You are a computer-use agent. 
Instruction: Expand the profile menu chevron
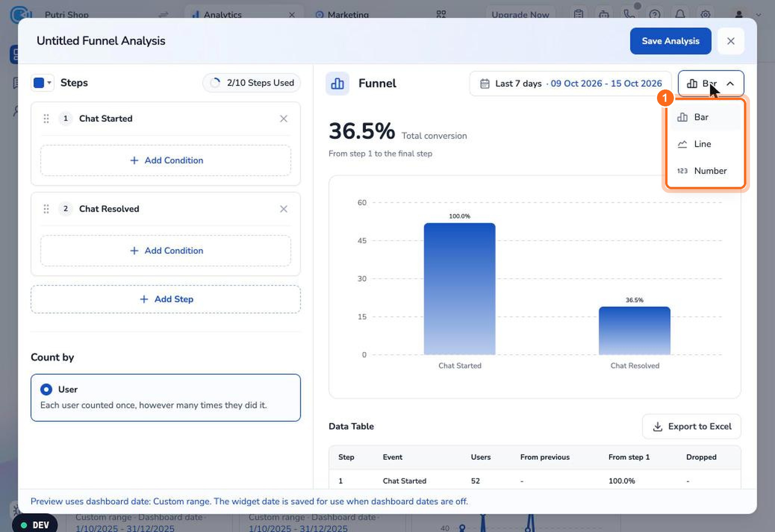[x=758, y=15]
